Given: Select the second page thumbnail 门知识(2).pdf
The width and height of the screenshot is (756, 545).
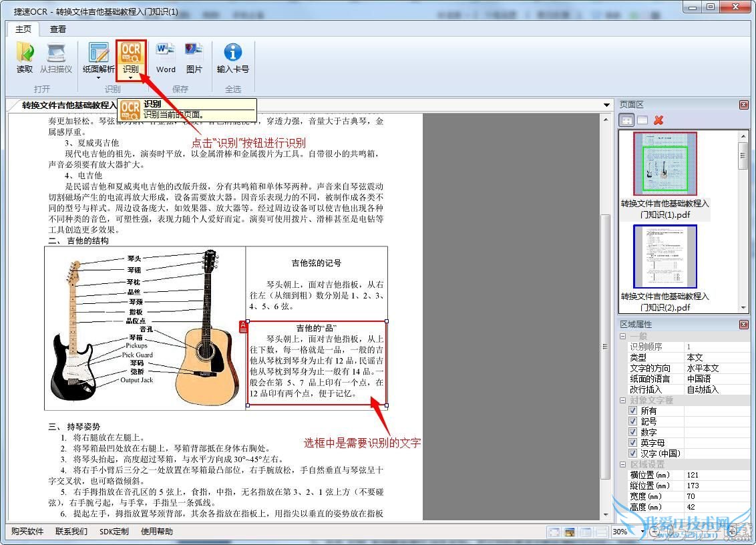Looking at the screenshot, I should pos(665,256).
